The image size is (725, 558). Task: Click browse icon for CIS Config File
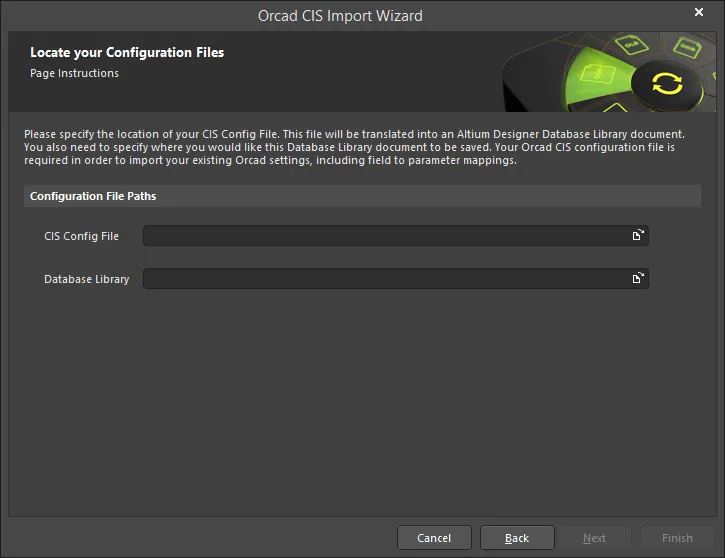[x=637, y=236]
